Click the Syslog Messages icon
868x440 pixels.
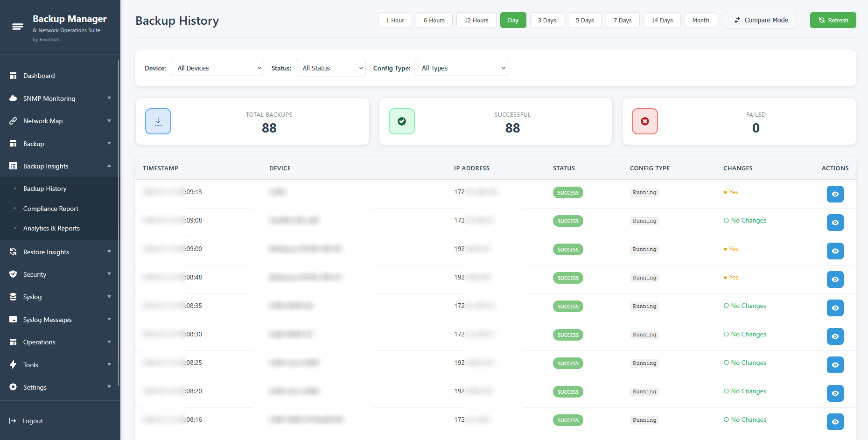[x=13, y=320]
